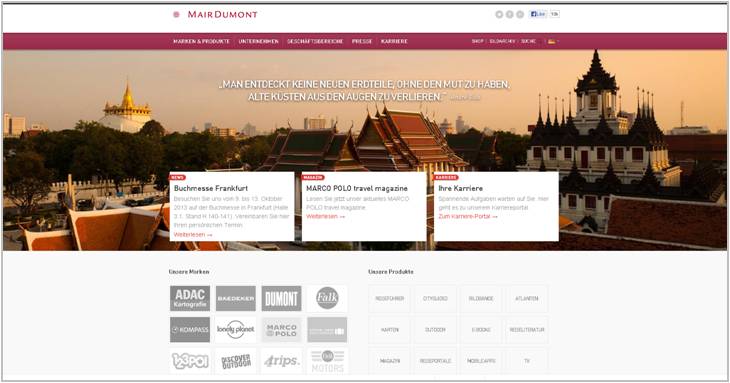Open the Bildbände product tile
Image resolution: width=730 pixels, height=383 pixels.
pyautogui.click(x=481, y=298)
